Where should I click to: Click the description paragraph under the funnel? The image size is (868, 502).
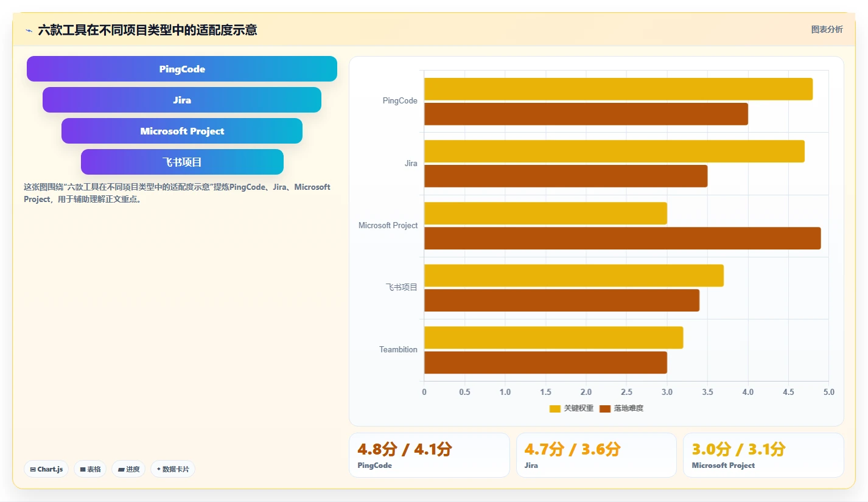pos(177,193)
